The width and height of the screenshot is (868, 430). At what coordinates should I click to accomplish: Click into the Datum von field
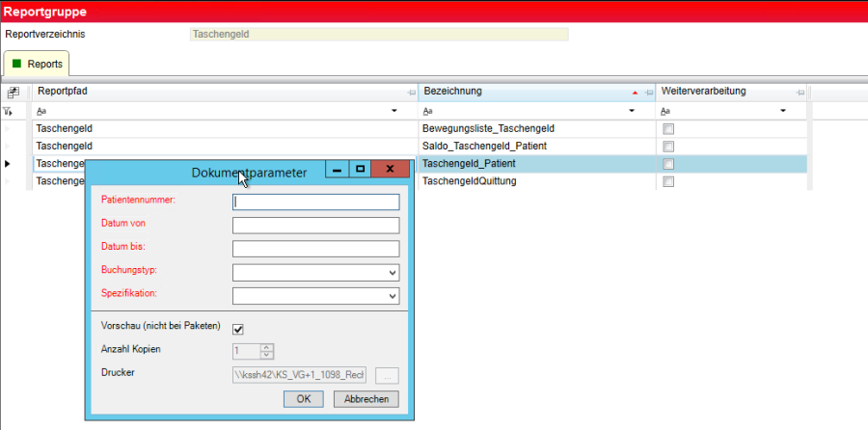[315, 226]
